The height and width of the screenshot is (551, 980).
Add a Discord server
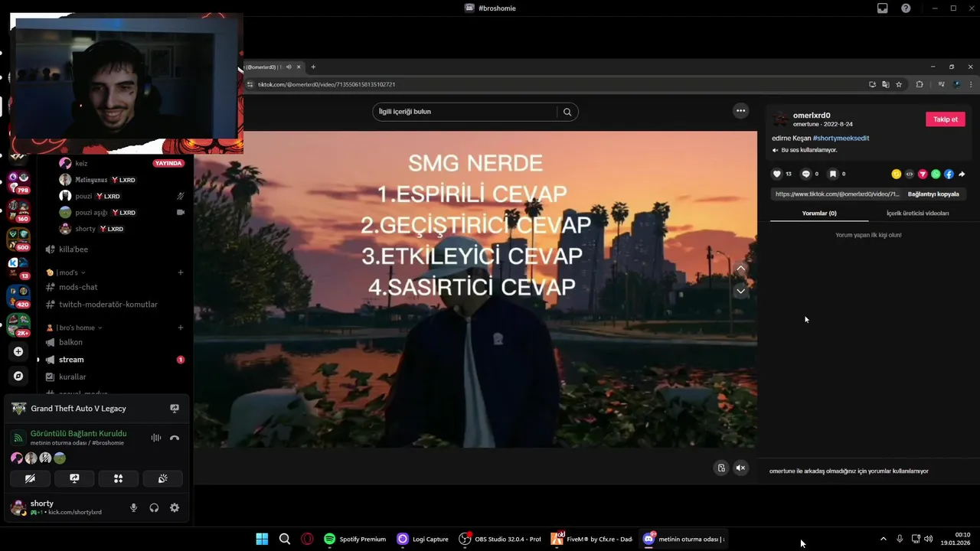click(18, 351)
